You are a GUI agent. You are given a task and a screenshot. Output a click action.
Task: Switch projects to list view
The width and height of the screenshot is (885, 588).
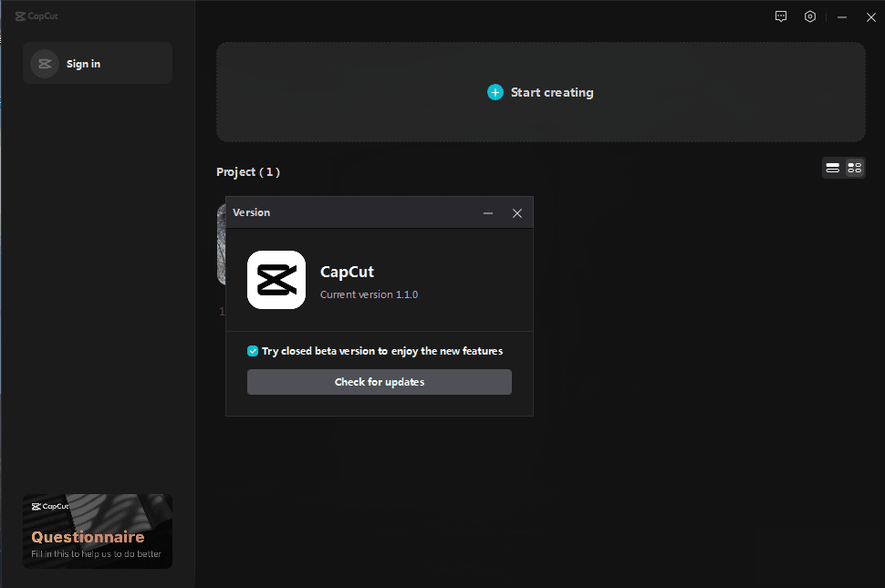pyautogui.click(x=832, y=168)
